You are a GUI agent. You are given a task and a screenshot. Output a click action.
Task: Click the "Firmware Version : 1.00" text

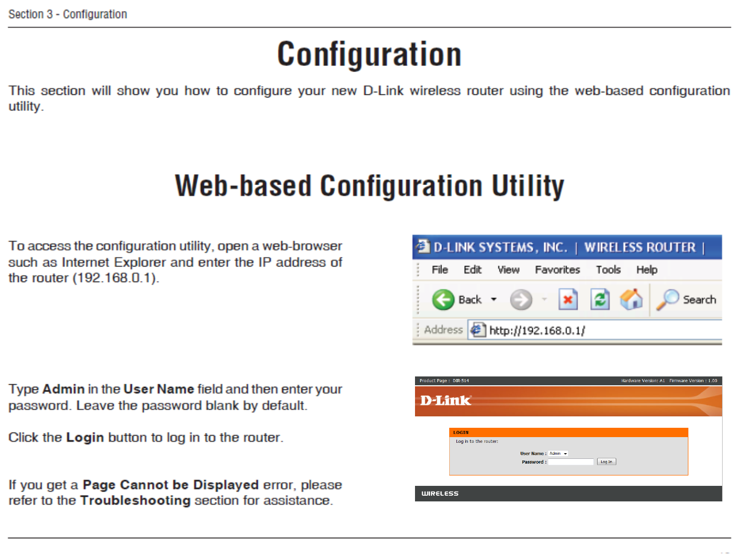click(x=693, y=381)
